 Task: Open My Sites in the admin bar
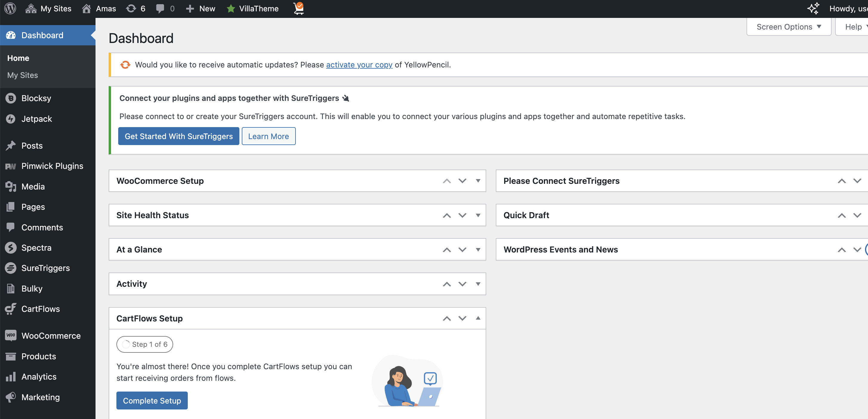(x=49, y=8)
